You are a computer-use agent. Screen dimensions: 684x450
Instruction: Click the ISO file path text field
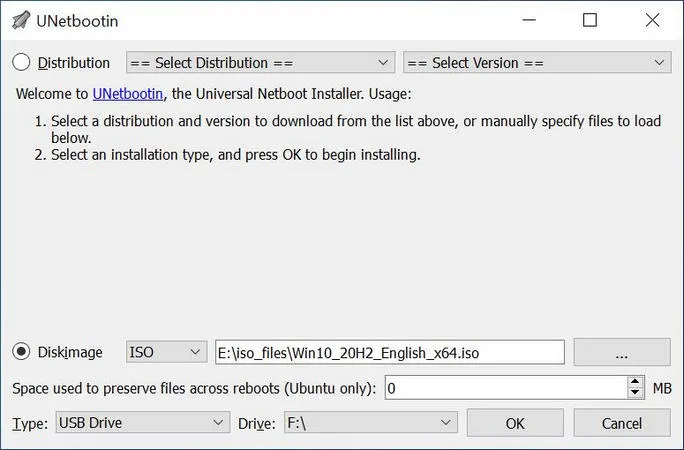point(389,352)
